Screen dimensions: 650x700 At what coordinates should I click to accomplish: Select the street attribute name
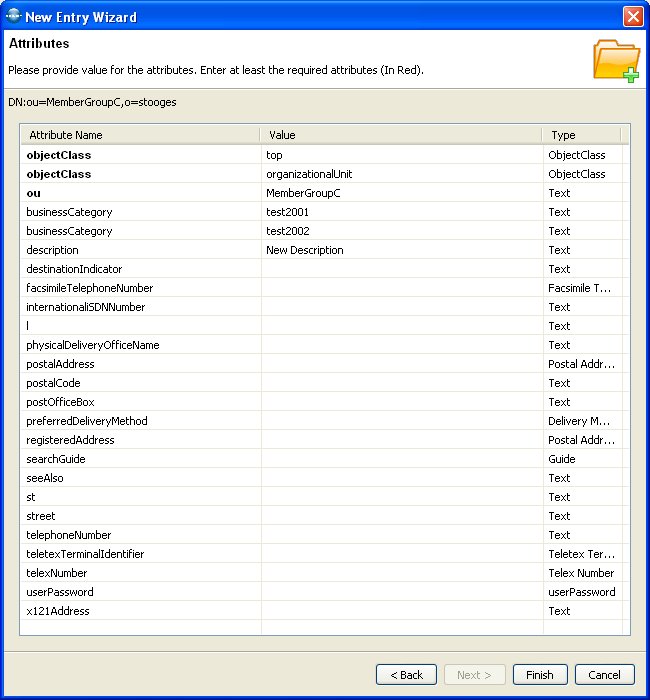41,516
